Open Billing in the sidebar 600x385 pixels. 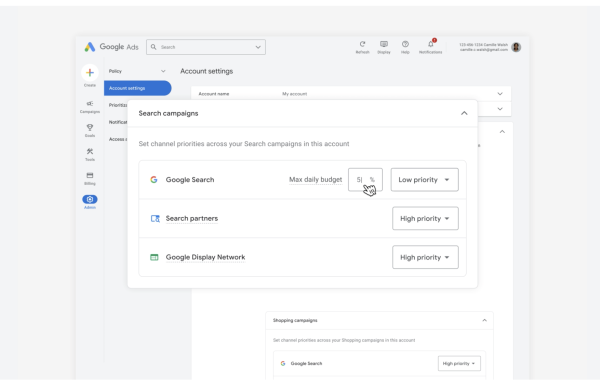pos(90,178)
